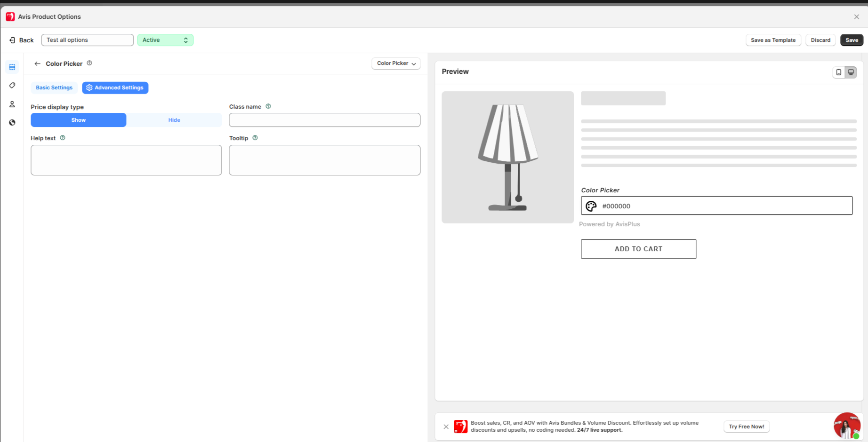Click the back arrow beside Color Picker title
Image resolution: width=868 pixels, height=442 pixels.
38,63
